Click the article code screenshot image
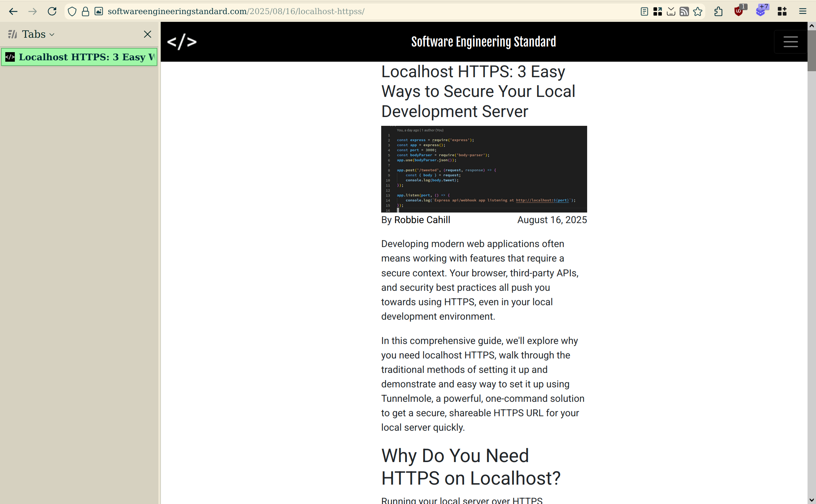This screenshot has width=816, height=504. (x=484, y=169)
